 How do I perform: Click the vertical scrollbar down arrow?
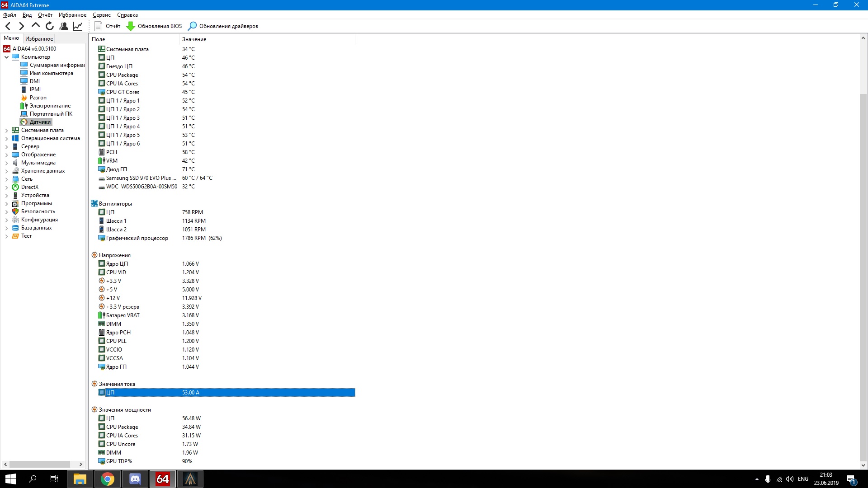pos(863,465)
